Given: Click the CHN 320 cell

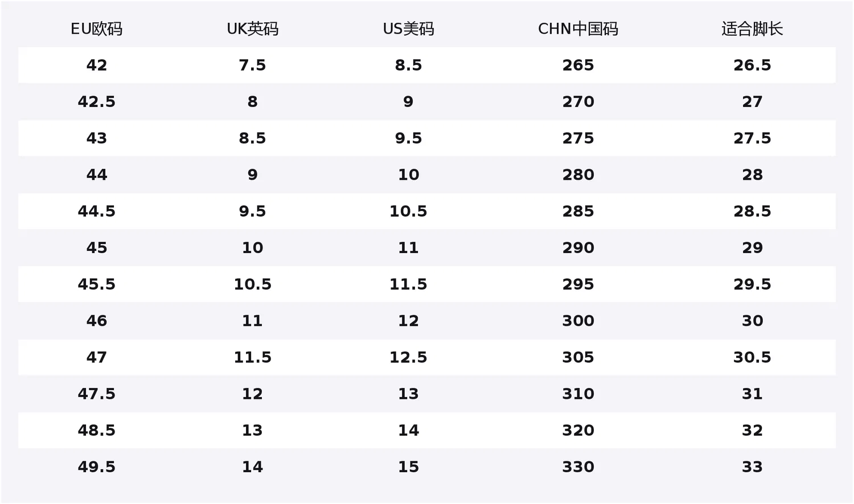Looking at the screenshot, I should pyautogui.click(x=578, y=430).
